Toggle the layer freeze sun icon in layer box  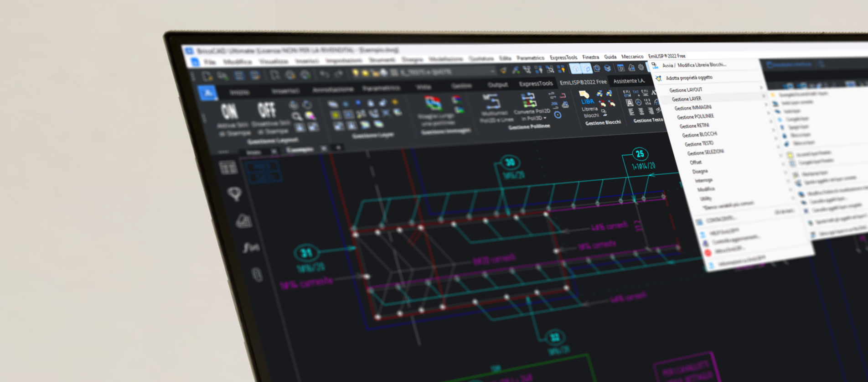pos(365,73)
